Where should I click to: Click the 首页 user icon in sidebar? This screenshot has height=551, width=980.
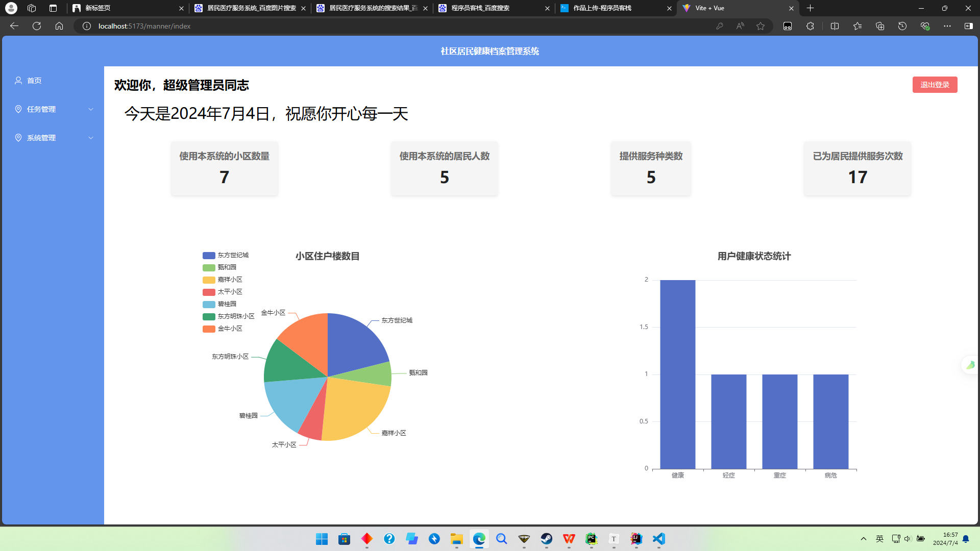click(18, 81)
